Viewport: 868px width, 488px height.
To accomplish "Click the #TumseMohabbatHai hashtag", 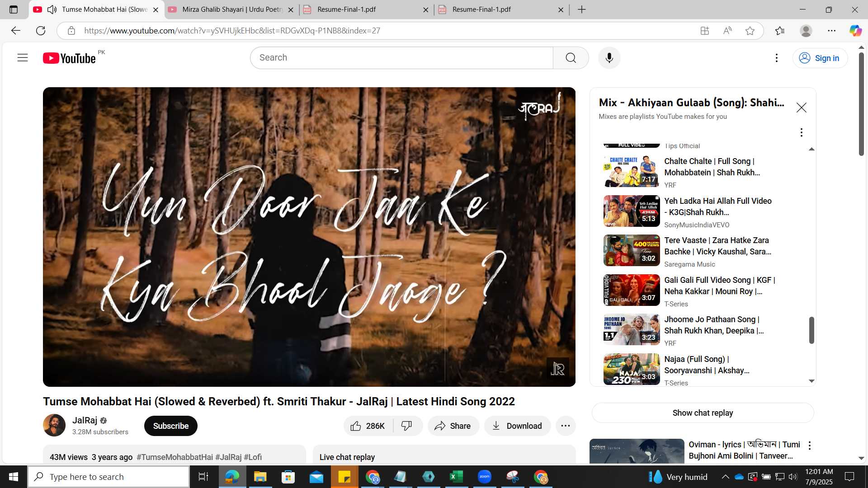I will (175, 457).
